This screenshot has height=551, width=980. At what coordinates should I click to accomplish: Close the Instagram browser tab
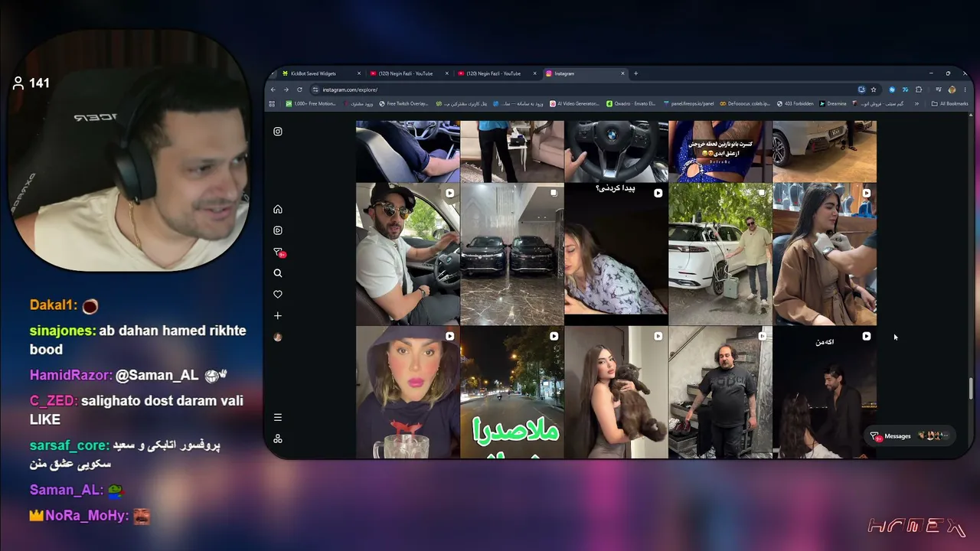point(622,73)
